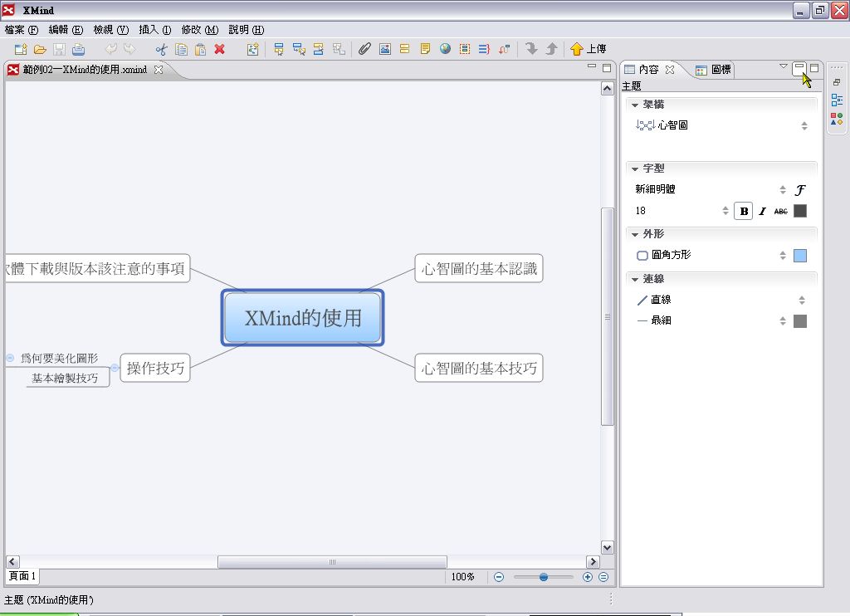Select the 操作技巧 topic node

[155, 369]
